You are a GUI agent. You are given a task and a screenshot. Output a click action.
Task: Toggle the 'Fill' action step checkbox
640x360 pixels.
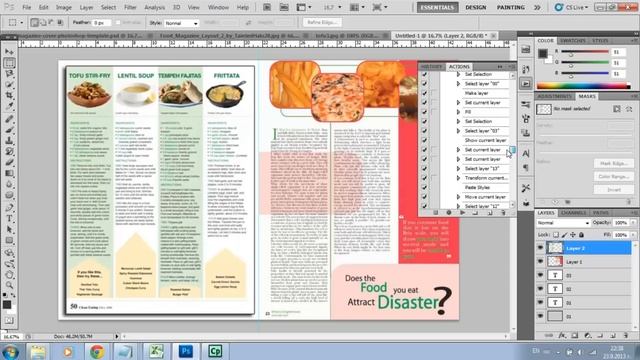click(424, 112)
